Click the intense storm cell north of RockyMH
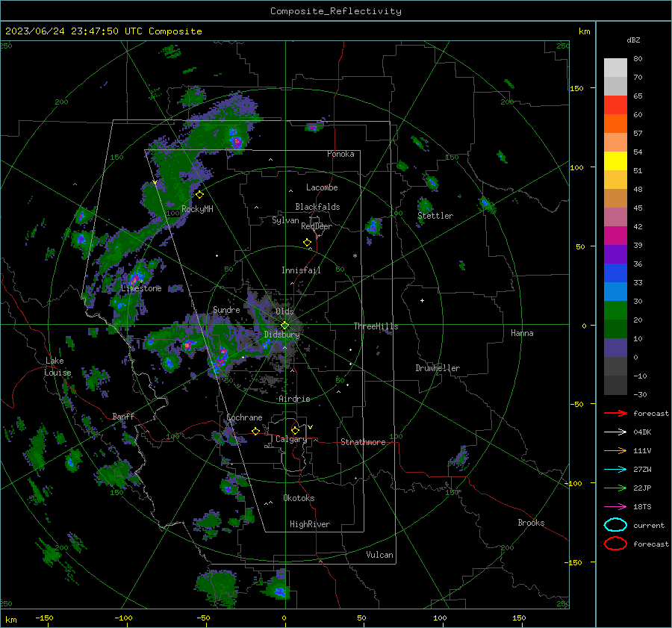Screen dimensions: 672x628 tap(236, 141)
